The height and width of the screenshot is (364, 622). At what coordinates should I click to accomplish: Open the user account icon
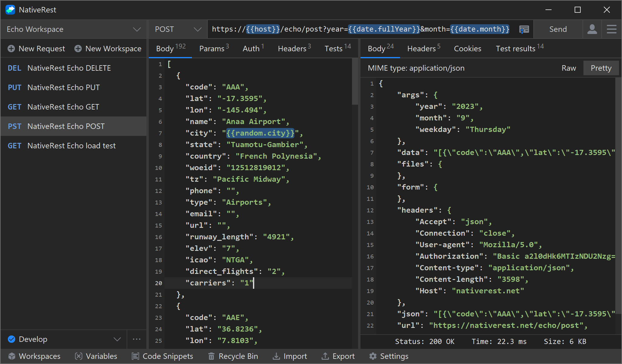click(592, 29)
